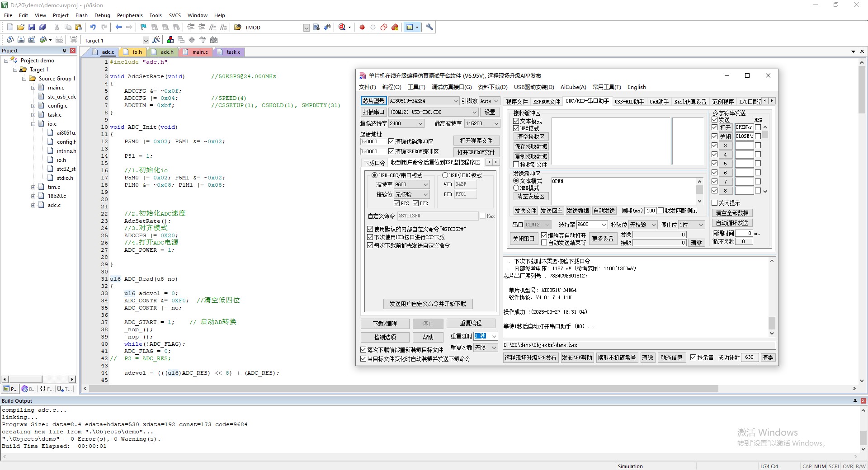Select USB(HID)模式 radio button
This screenshot has width=868, height=470.
pos(445,175)
